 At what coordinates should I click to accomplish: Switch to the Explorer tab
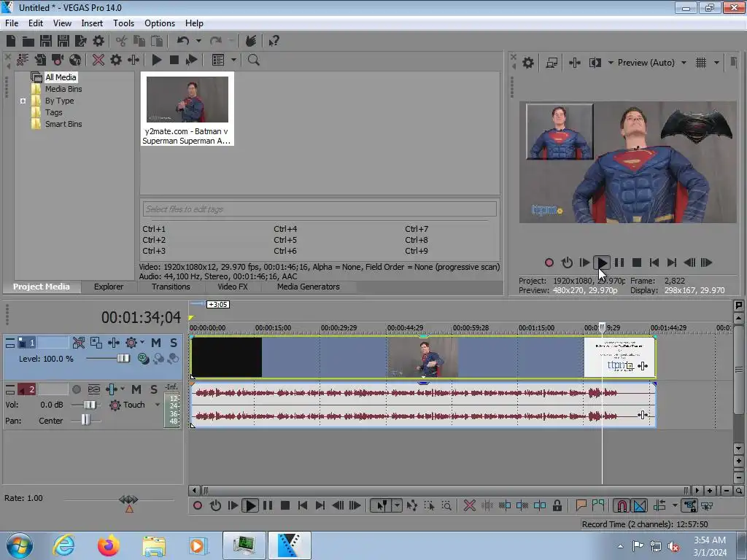109,287
